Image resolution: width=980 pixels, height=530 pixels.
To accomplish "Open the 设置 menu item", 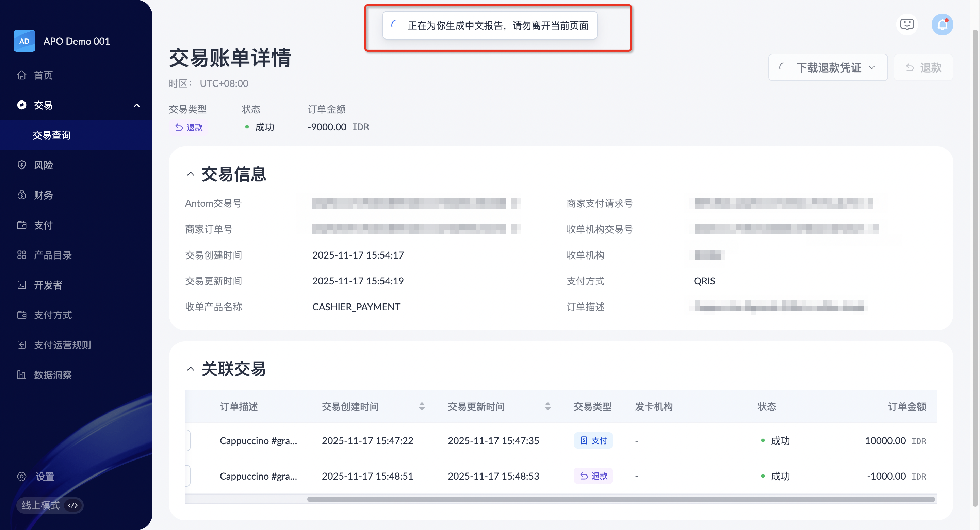I will coord(45,476).
